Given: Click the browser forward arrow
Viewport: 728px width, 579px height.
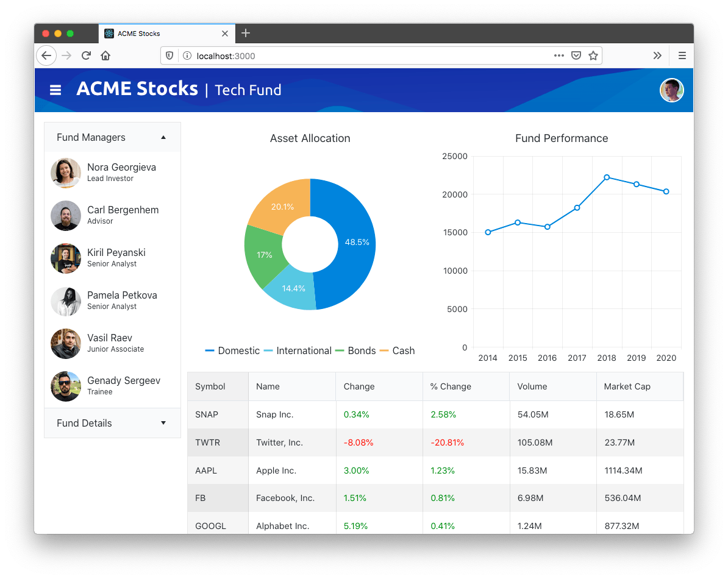Looking at the screenshot, I should pyautogui.click(x=67, y=55).
